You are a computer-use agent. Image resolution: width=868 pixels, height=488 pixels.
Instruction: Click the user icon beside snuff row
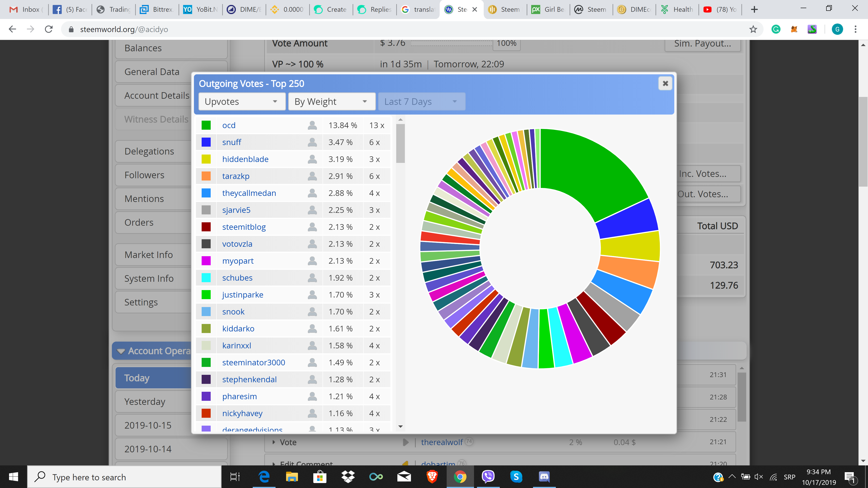point(312,142)
